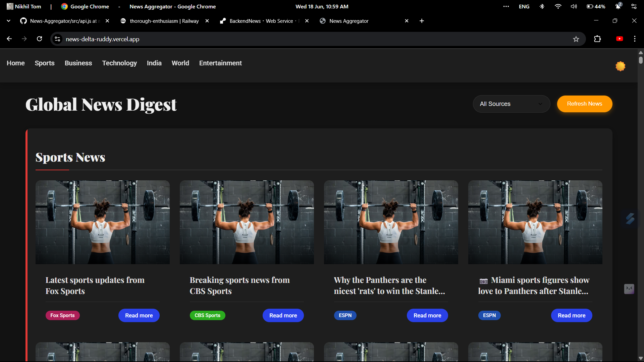
Task: Open thumbnail of Fox Sports article
Action: (103, 222)
